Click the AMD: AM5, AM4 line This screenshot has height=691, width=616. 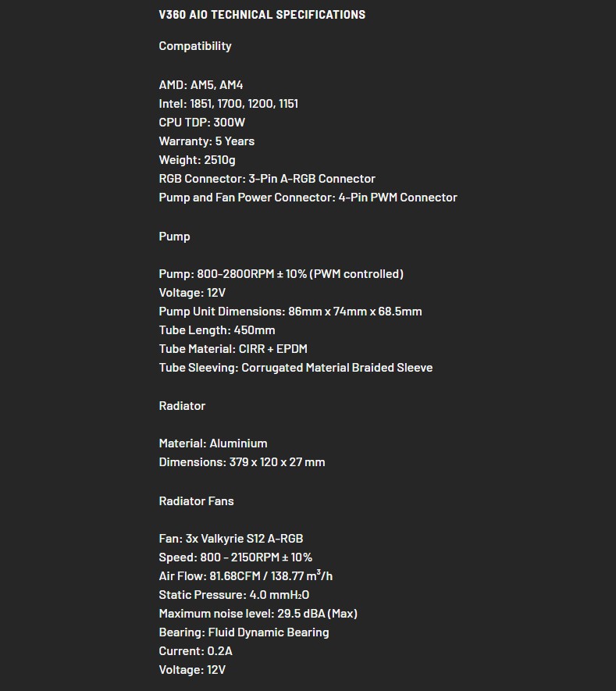pos(201,84)
